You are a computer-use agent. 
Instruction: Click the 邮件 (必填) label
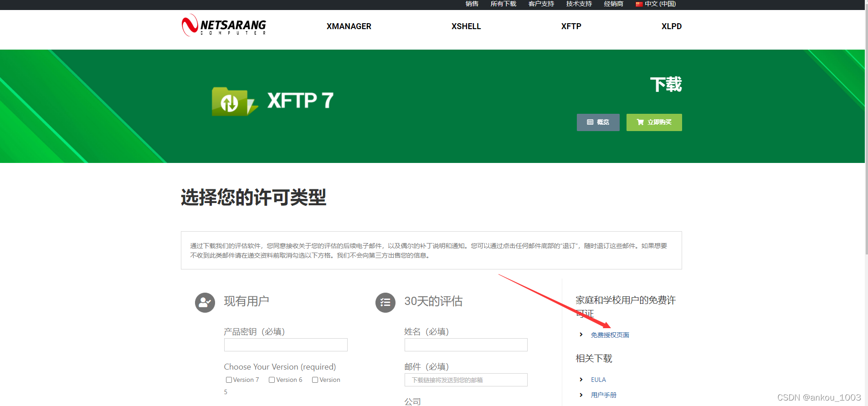[426, 367]
